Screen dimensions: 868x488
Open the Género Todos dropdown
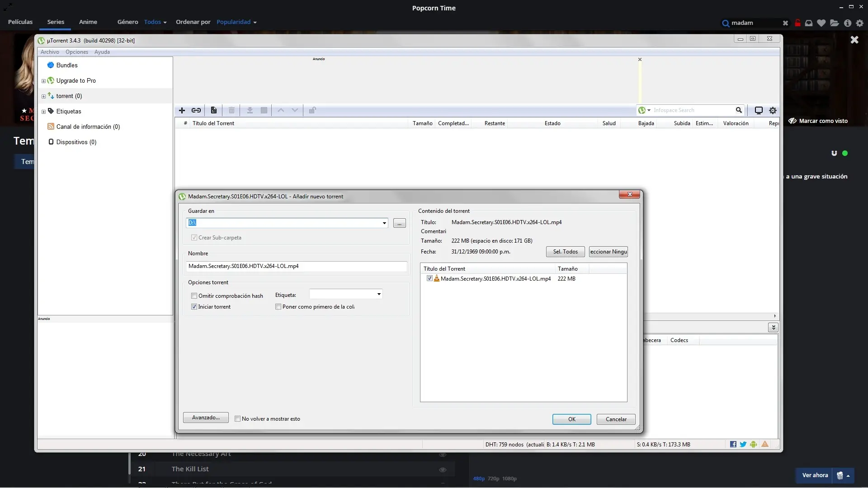click(x=155, y=22)
